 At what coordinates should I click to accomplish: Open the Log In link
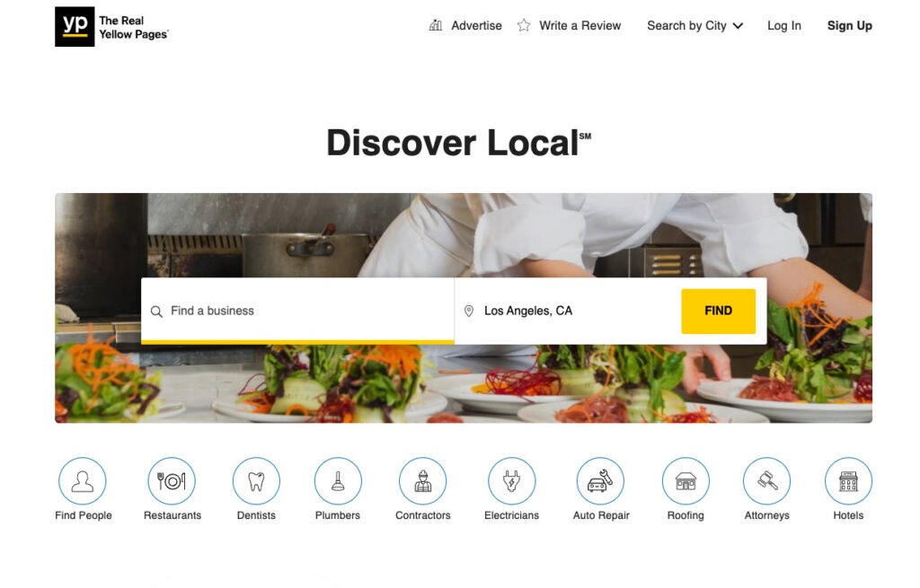[x=783, y=26]
